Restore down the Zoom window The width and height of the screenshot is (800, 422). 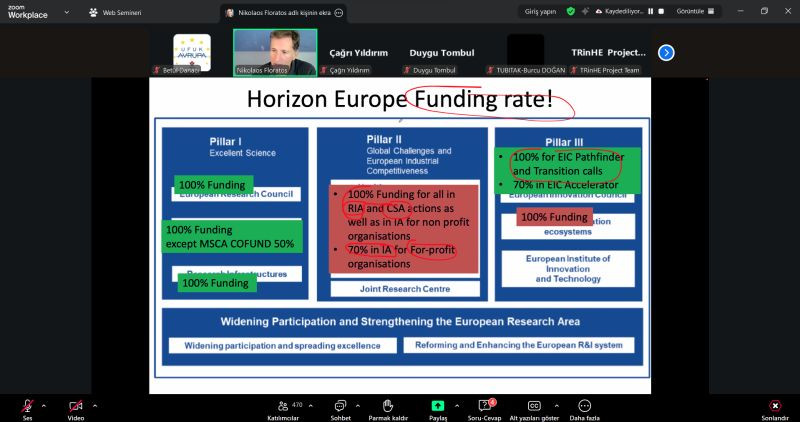764,11
